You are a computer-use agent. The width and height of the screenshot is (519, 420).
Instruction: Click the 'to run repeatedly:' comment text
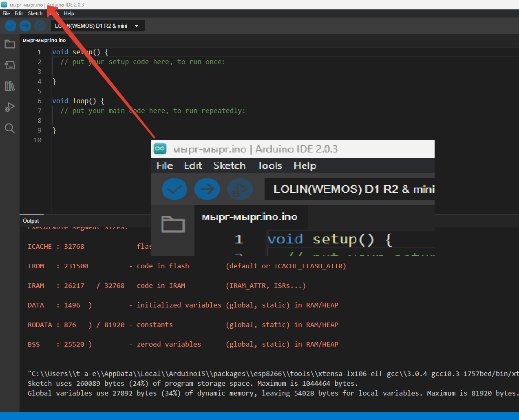[209, 111]
